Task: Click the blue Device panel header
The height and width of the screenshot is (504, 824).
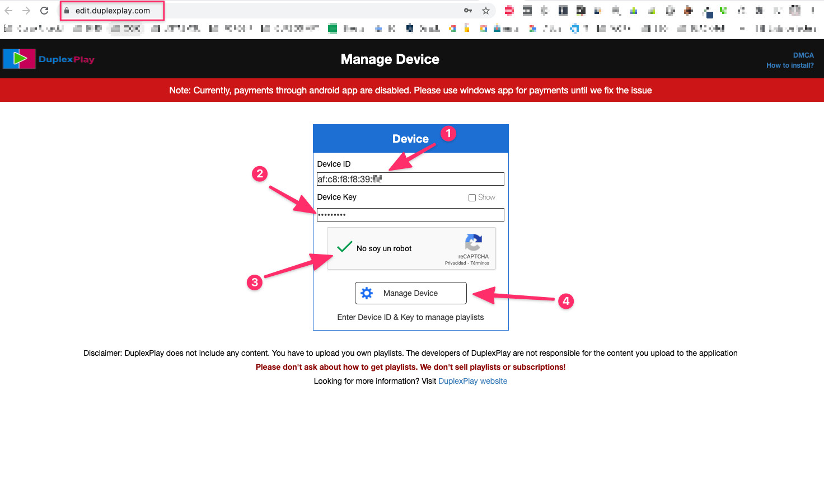Action: (x=410, y=139)
